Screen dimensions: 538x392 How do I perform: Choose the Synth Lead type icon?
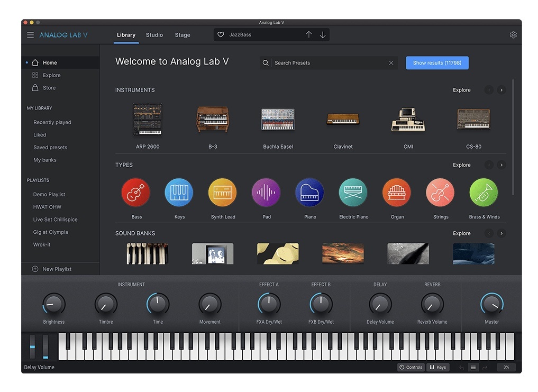click(223, 193)
